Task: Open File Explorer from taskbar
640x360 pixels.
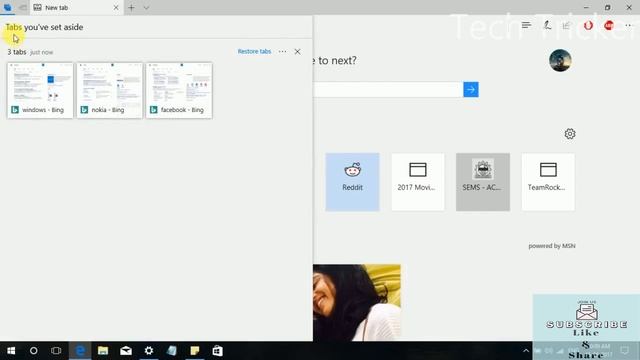Action: click(103, 351)
